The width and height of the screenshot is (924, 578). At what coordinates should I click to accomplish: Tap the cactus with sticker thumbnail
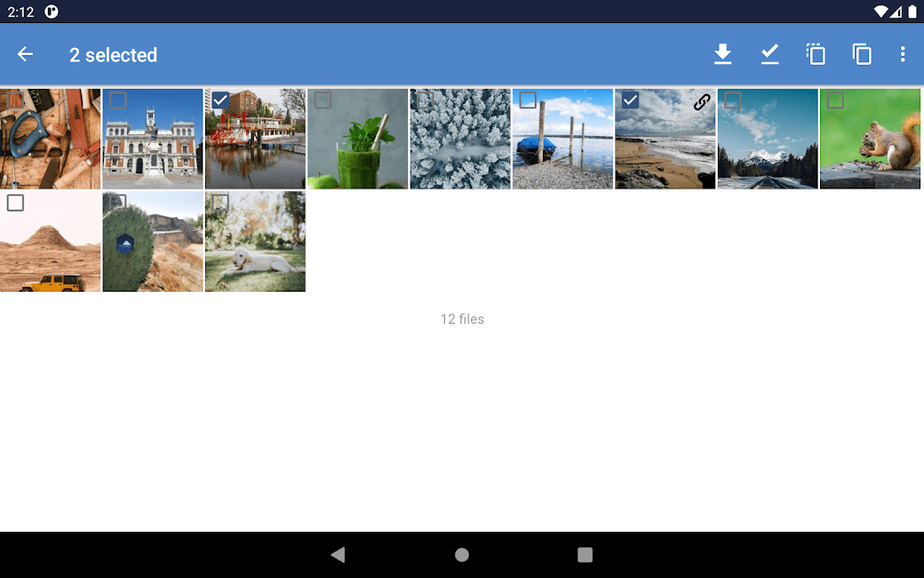pos(153,242)
